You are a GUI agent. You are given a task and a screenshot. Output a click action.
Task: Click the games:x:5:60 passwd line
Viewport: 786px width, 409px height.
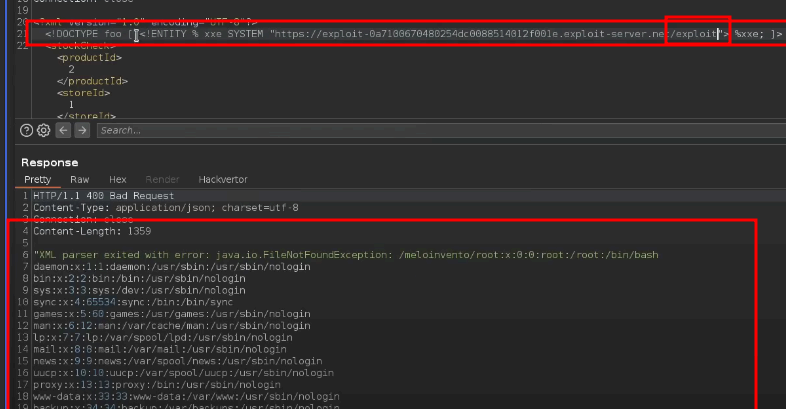click(x=172, y=314)
